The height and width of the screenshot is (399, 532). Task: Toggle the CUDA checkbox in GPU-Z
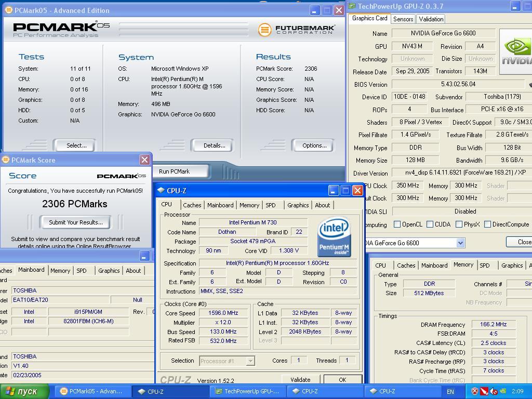coord(430,224)
